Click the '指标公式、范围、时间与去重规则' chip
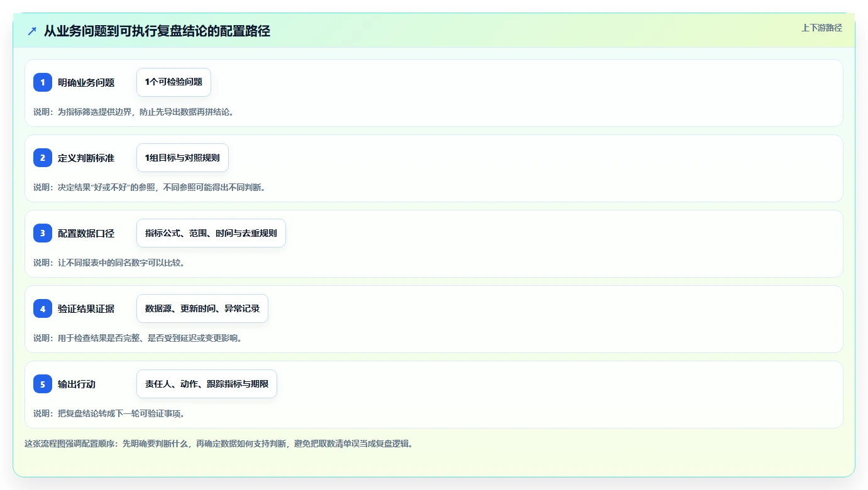Image resolution: width=868 pixels, height=490 pixels. click(x=211, y=233)
